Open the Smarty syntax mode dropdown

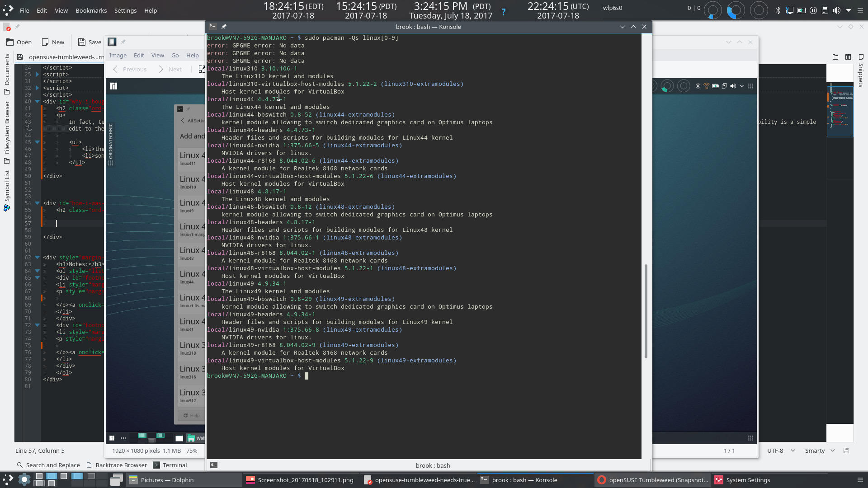pos(820,450)
